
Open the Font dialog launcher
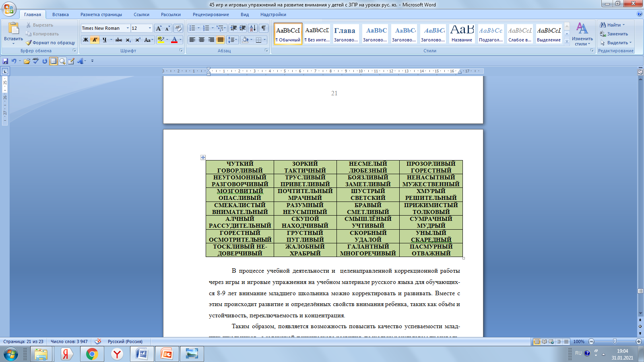click(x=181, y=51)
